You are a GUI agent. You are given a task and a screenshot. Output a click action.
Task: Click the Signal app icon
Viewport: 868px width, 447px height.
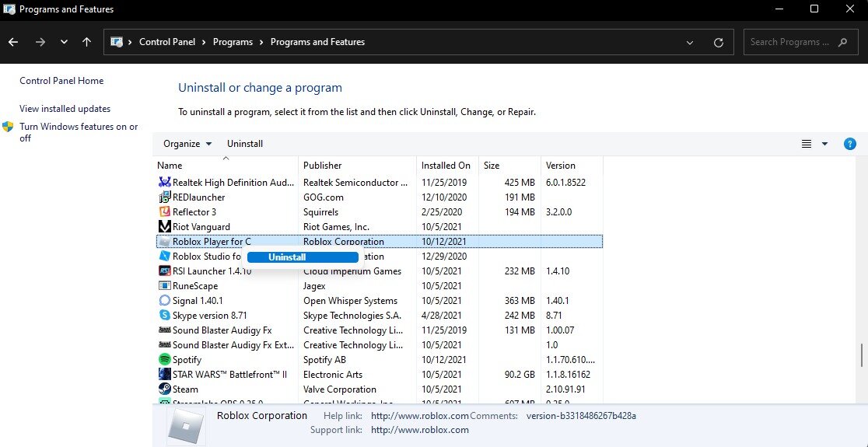coord(164,301)
